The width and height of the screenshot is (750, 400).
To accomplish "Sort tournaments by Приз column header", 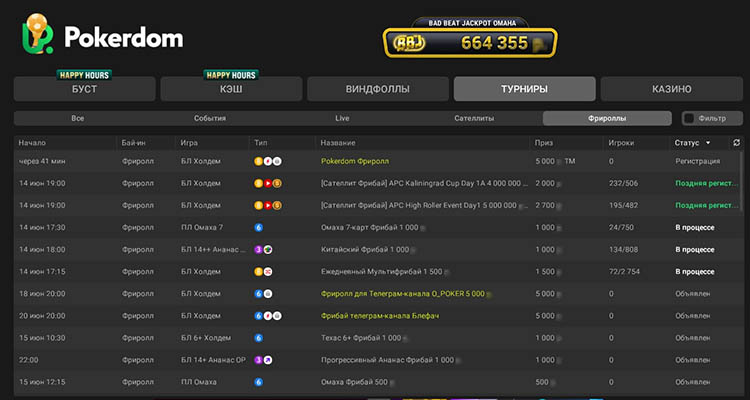I will [543, 143].
